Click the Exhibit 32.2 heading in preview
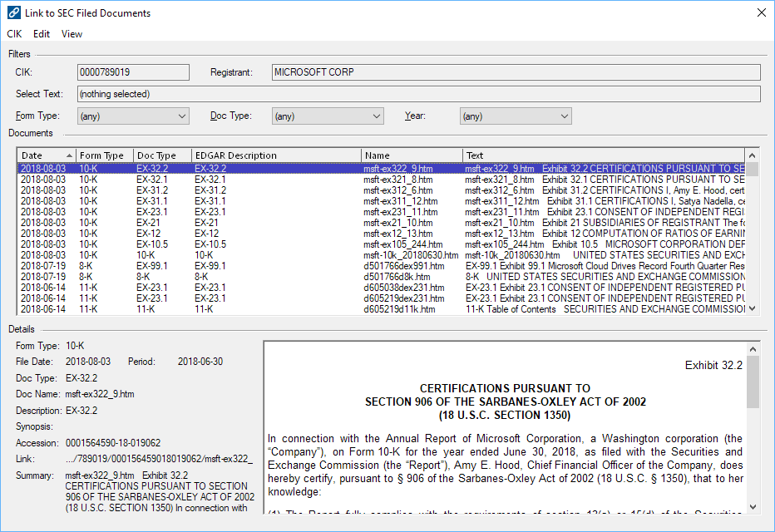The width and height of the screenshot is (775, 532). 713,365
